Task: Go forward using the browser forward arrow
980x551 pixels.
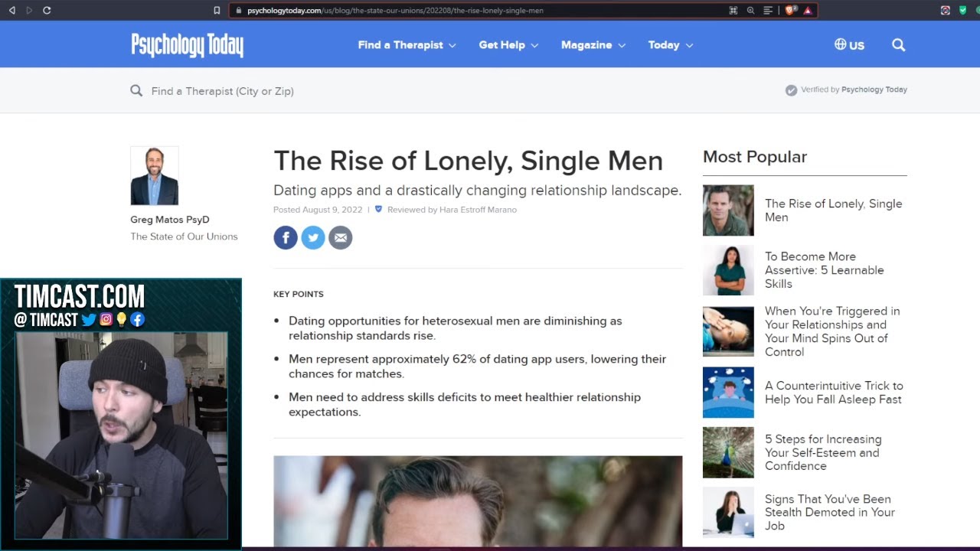Action: tap(29, 10)
